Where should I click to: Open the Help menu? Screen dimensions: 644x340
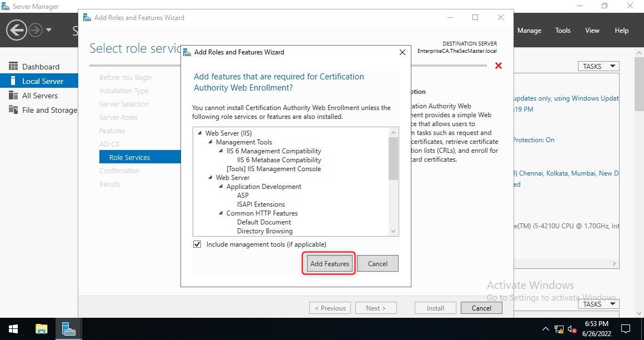(621, 31)
